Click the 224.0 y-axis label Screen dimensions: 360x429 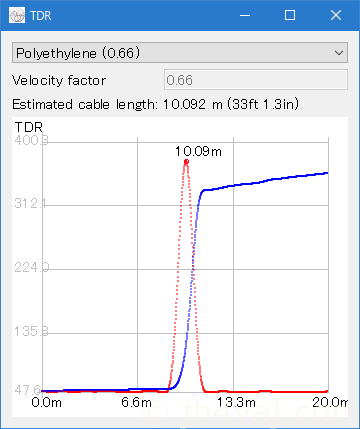click(32, 267)
